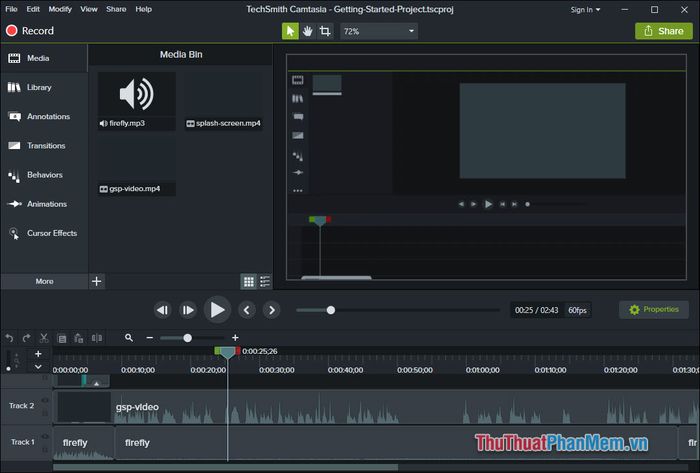Zoom out timeline with minus button

pos(150,338)
